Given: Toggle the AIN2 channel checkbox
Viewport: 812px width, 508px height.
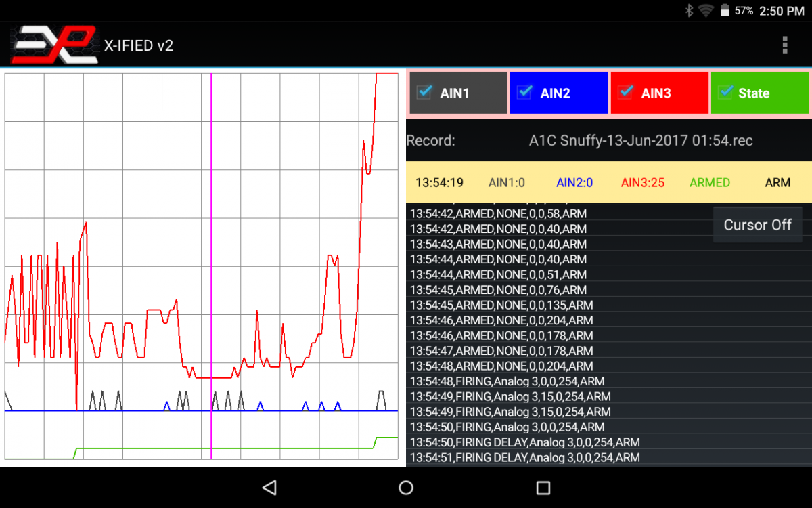Looking at the screenshot, I should (526, 92).
